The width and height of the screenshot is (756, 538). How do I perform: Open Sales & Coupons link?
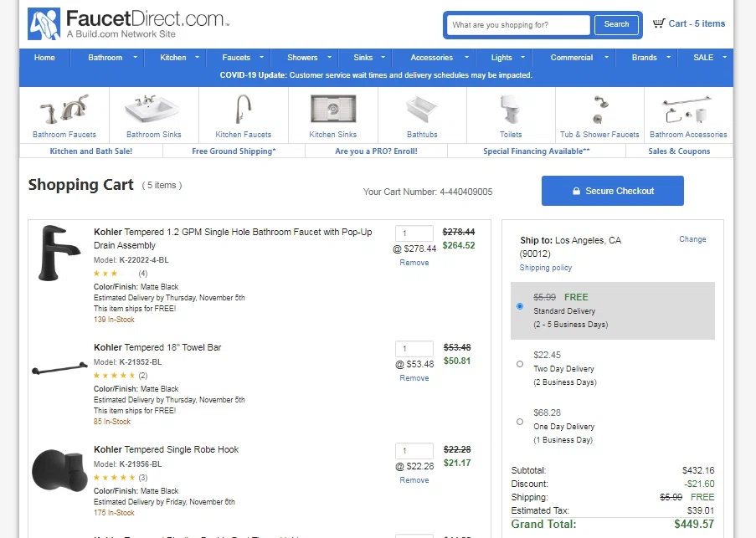pyautogui.click(x=679, y=151)
